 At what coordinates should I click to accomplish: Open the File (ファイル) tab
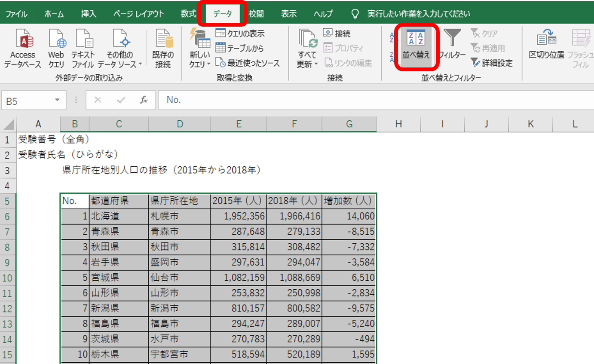click(16, 14)
